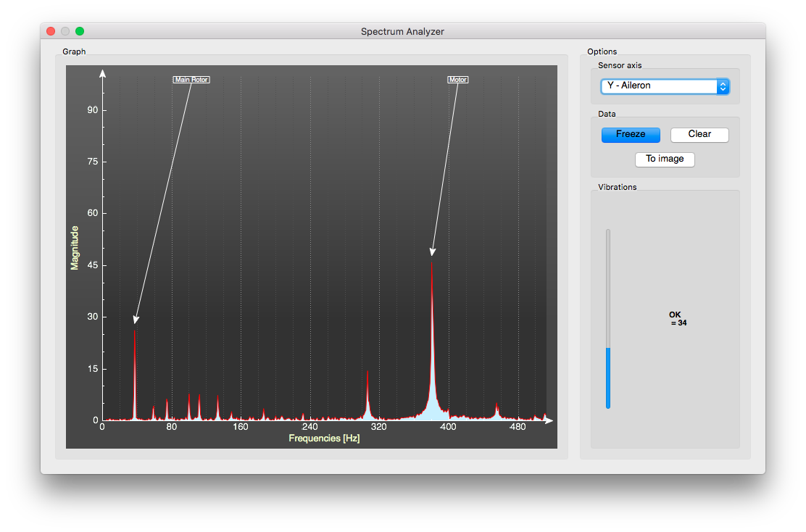806x532 pixels.
Task: Click the Spectrum Analyzer title bar text
Action: tap(402, 32)
